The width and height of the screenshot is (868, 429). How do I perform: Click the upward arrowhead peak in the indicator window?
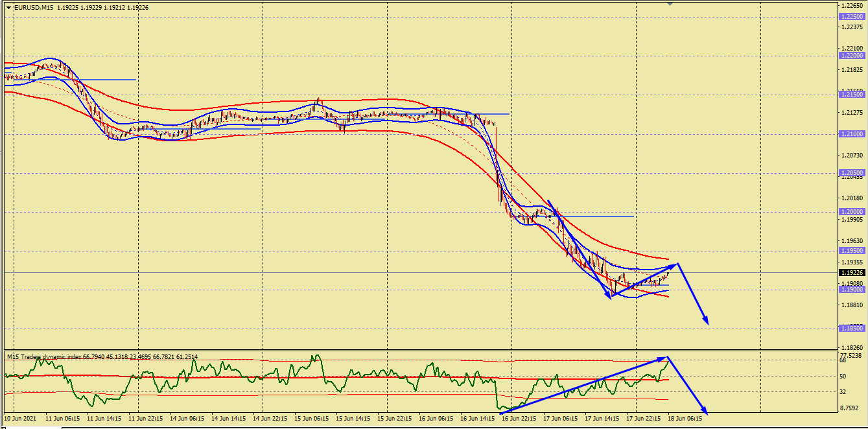pyautogui.click(x=667, y=357)
